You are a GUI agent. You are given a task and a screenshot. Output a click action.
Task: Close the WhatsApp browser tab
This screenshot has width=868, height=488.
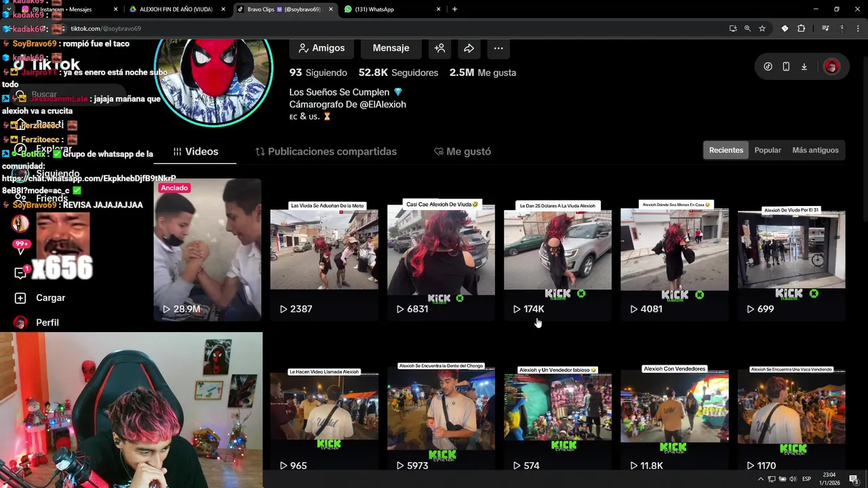439,9
